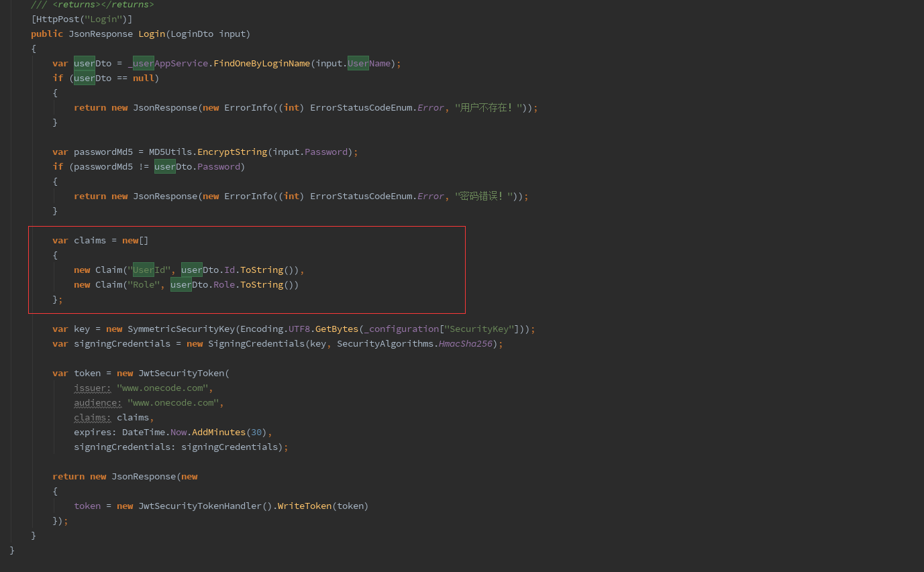The image size is (924, 572).
Task: Click the number 30 in AddMinutes
Action: click(256, 432)
